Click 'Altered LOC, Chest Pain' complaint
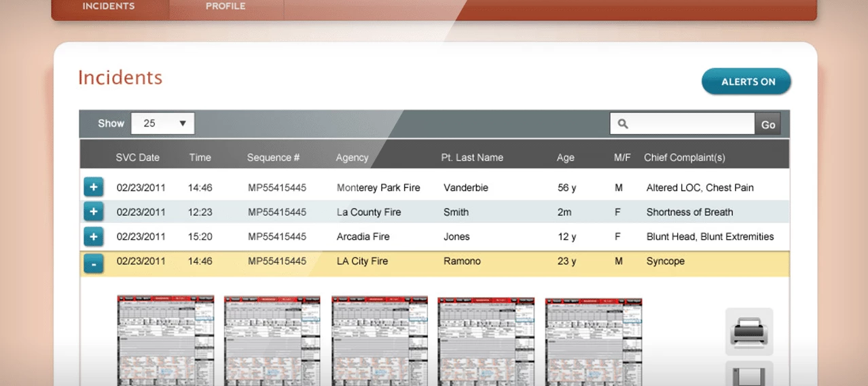 point(700,188)
